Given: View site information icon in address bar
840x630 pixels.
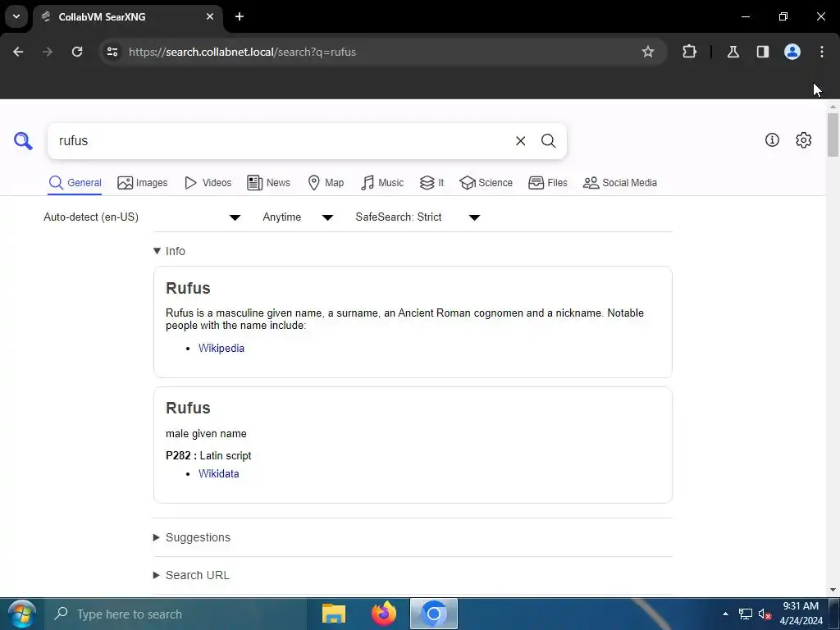Looking at the screenshot, I should (112, 52).
